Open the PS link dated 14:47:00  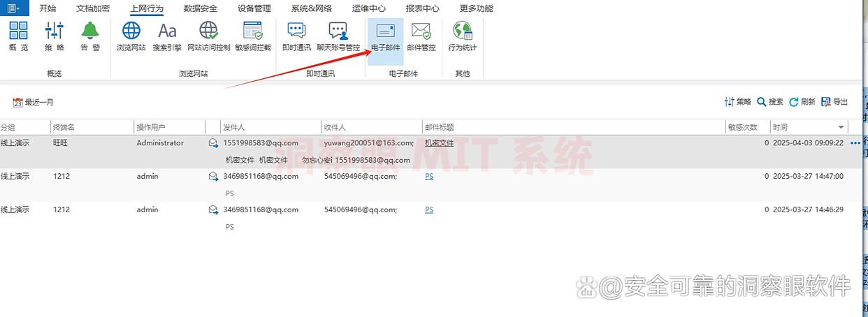pos(429,176)
